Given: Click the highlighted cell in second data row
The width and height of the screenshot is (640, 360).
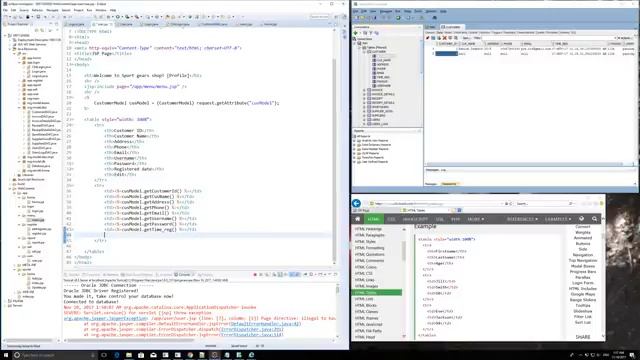Looking at the screenshot, I should pos(446,53).
